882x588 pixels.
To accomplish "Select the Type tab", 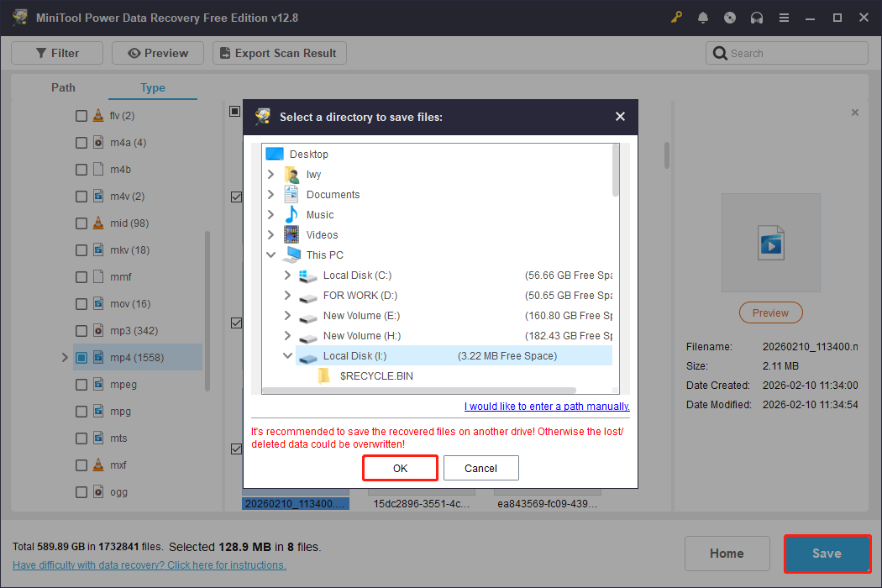I will 153,87.
